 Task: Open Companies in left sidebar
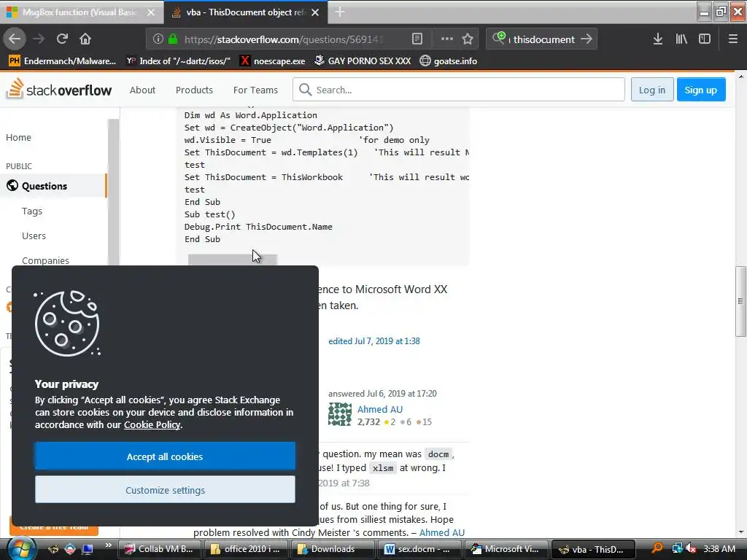(45, 260)
